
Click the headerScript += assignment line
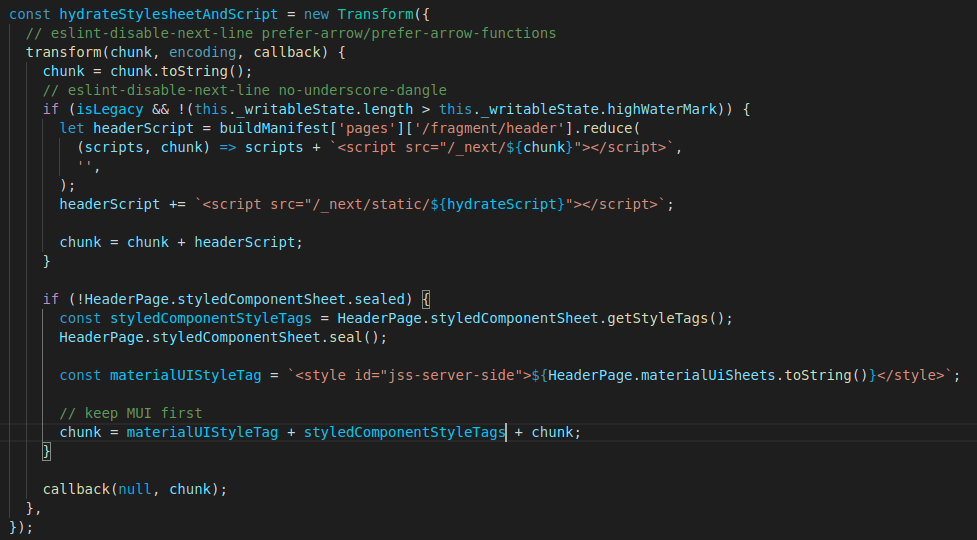pos(366,204)
